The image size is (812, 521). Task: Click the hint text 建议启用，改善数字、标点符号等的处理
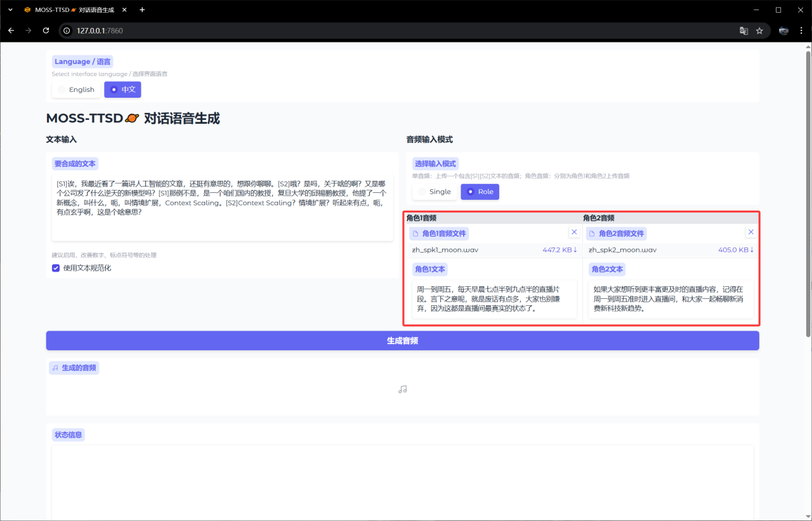click(104, 255)
